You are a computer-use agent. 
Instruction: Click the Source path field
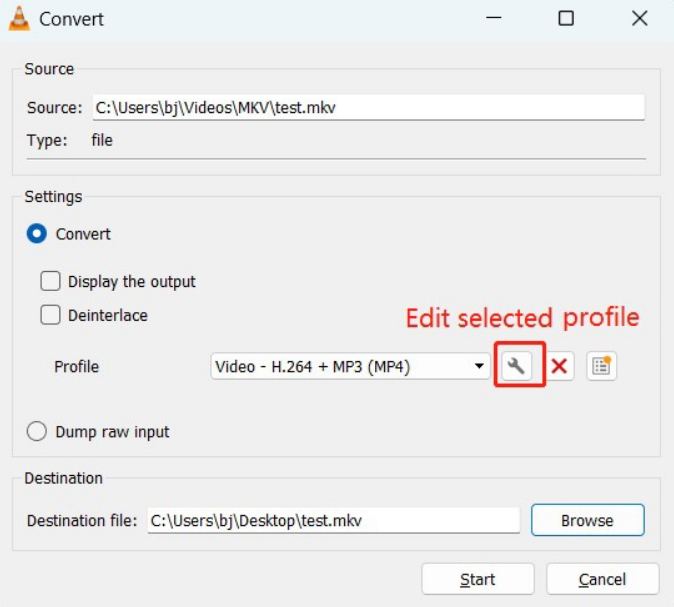368,107
